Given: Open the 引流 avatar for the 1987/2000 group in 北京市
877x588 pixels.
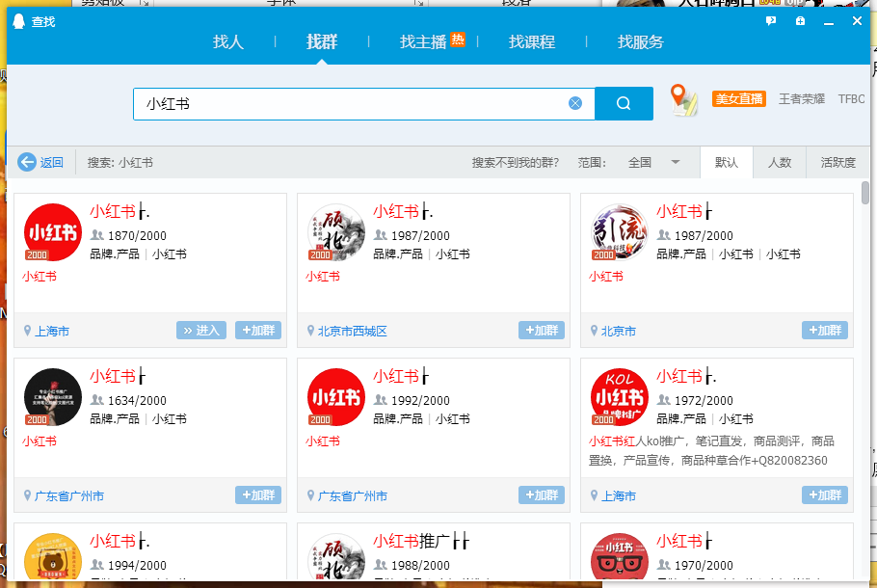Looking at the screenshot, I should [619, 232].
